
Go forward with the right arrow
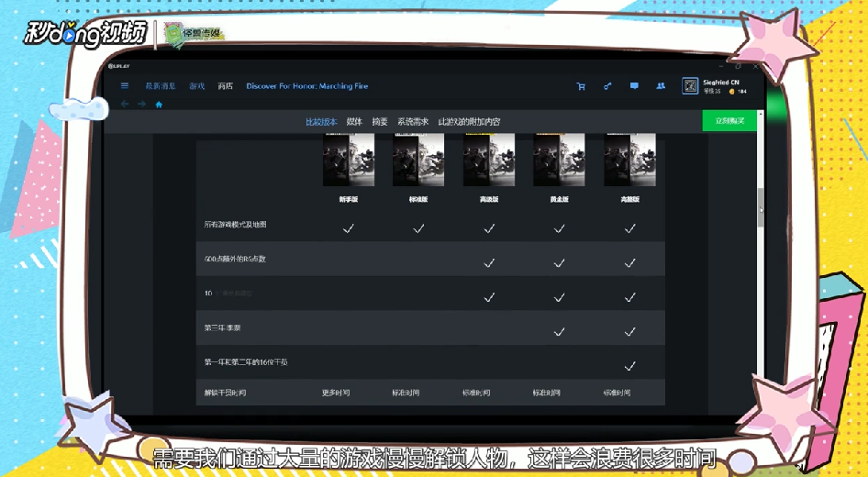tap(141, 104)
